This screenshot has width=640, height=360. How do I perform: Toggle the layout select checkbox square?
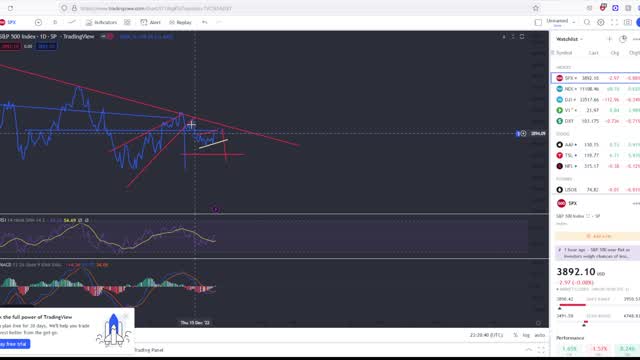[538, 22]
